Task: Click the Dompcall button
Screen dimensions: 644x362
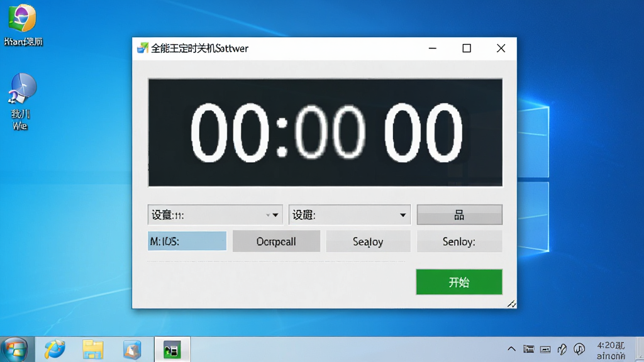Action: click(x=276, y=241)
